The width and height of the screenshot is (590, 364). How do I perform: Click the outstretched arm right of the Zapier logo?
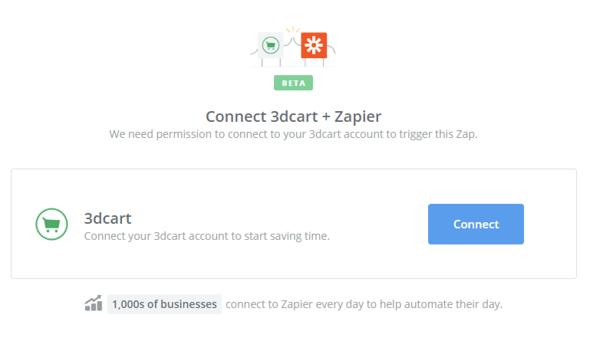(x=331, y=49)
